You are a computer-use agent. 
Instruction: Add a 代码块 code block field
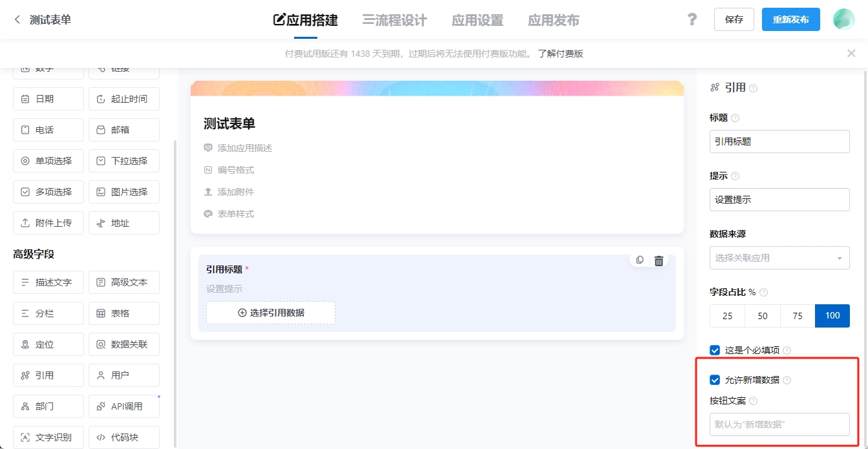[x=123, y=437]
